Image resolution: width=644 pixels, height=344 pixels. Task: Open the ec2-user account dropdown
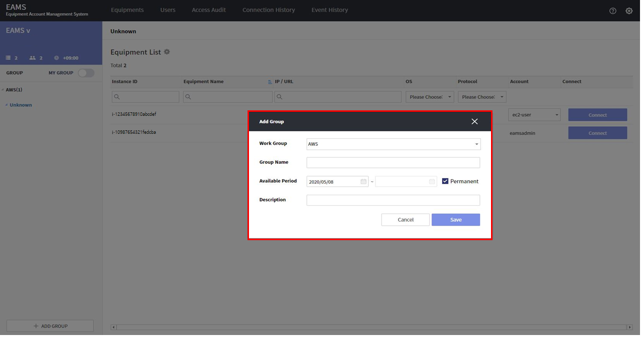534,115
